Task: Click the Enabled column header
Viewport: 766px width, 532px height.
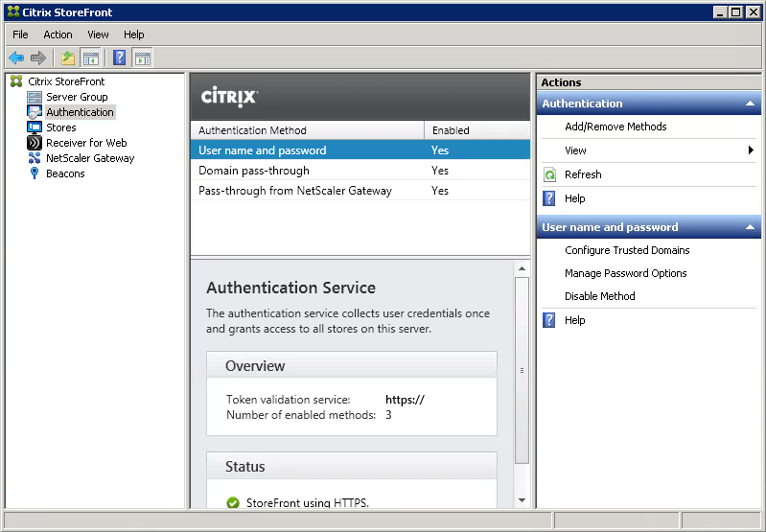Action: pyautogui.click(x=476, y=130)
